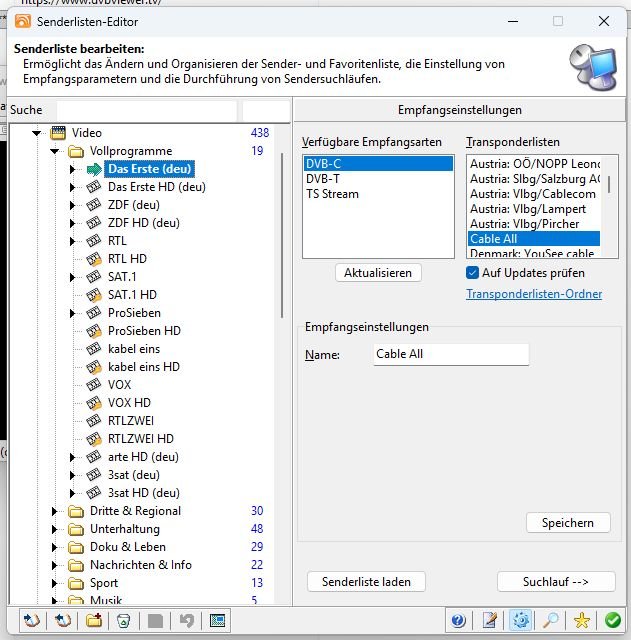Click the new folder icon in bottom toolbar
Viewport: 631px width, 640px height.
pyautogui.click(x=93, y=620)
